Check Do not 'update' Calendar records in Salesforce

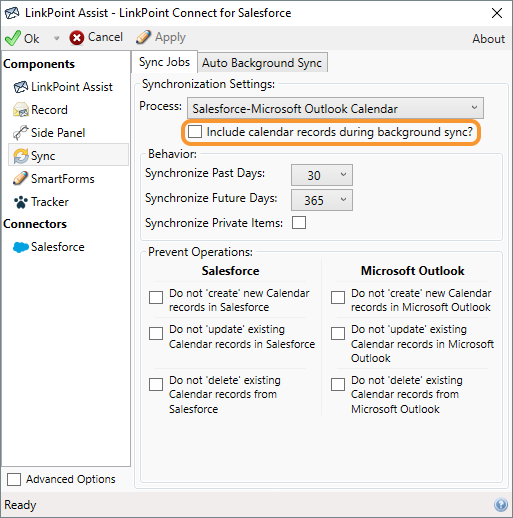pos(156,333)
